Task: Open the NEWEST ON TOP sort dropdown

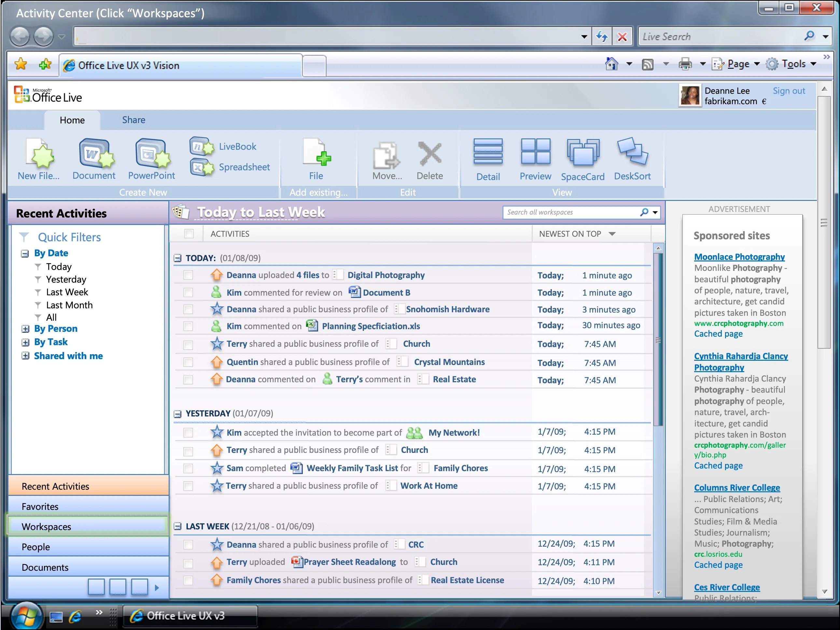Action: click(612, 234)
